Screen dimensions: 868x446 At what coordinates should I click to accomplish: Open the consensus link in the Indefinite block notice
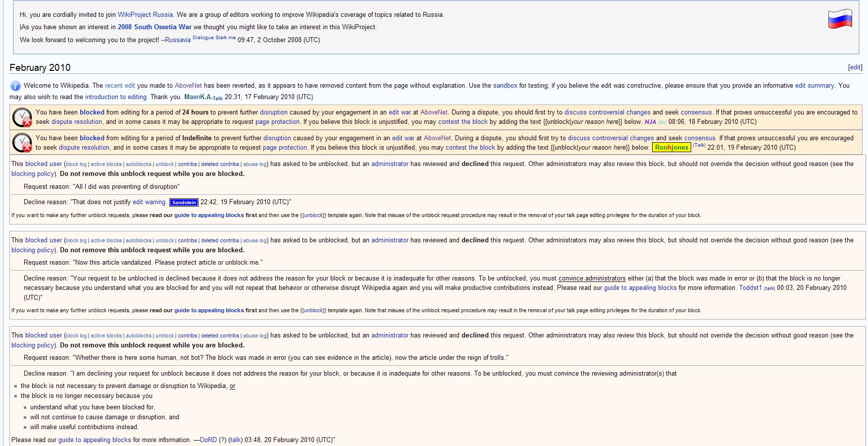(x=700, y=138)
